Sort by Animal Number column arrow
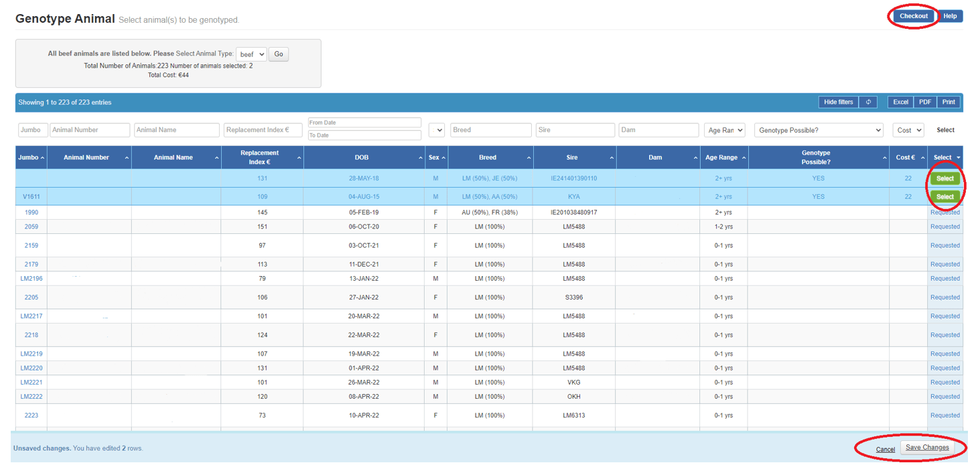 (127, 158)
